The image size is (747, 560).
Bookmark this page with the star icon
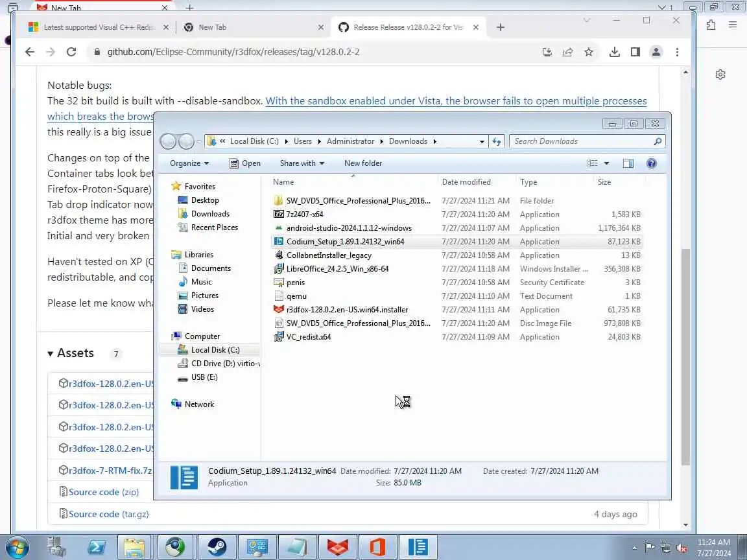click(589, 52)
